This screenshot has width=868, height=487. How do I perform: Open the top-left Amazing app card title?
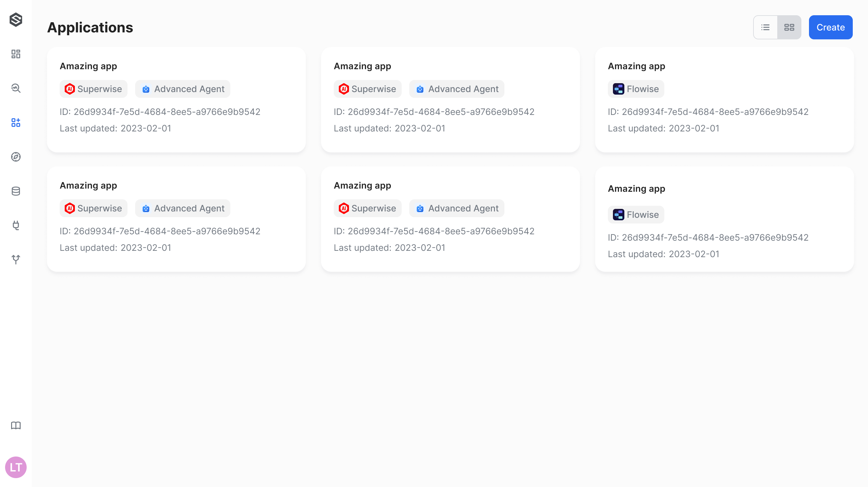pyautogui.click(x=88, y=66)
